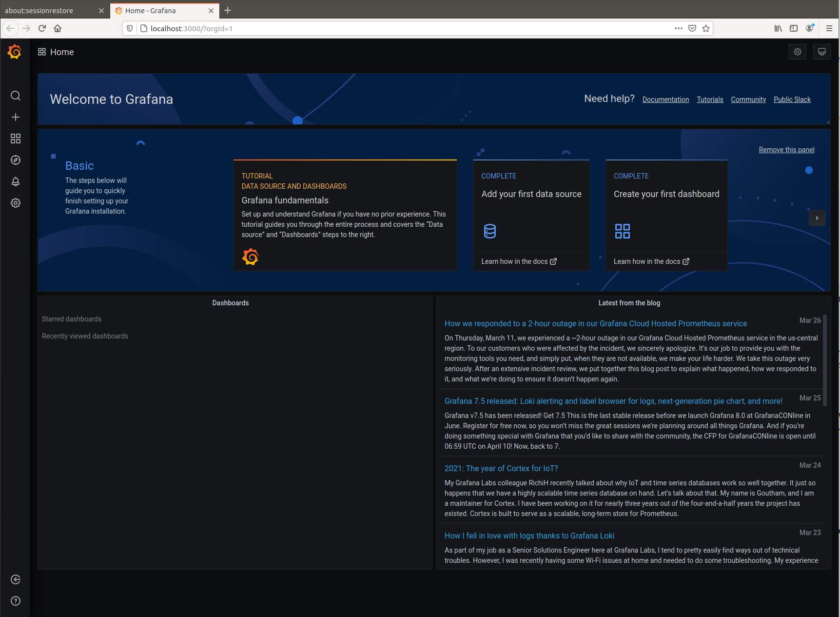Reload the page with the refresh icon

click(42, 28)
